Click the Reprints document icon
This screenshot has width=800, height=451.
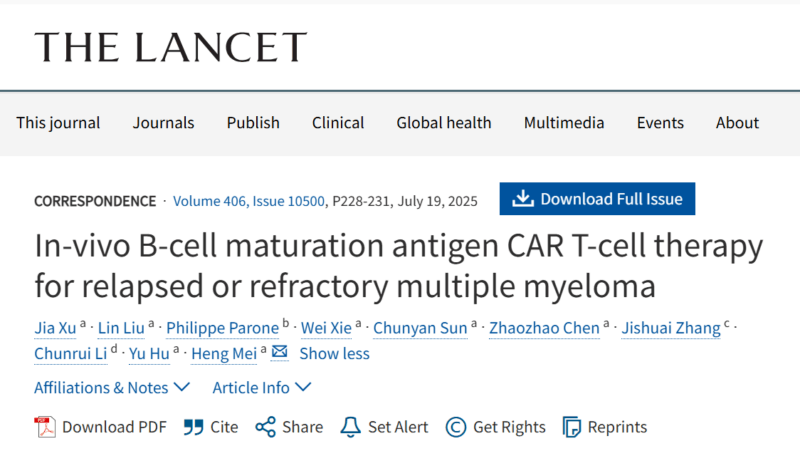[571, 427]
